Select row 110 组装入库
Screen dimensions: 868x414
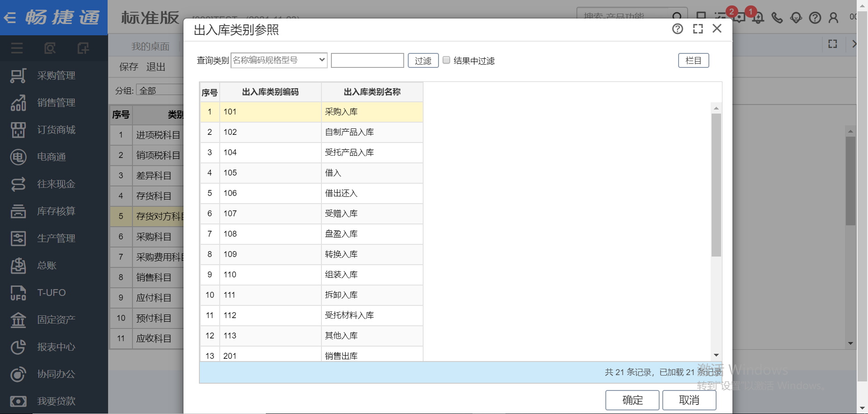[x=311, y=275]
